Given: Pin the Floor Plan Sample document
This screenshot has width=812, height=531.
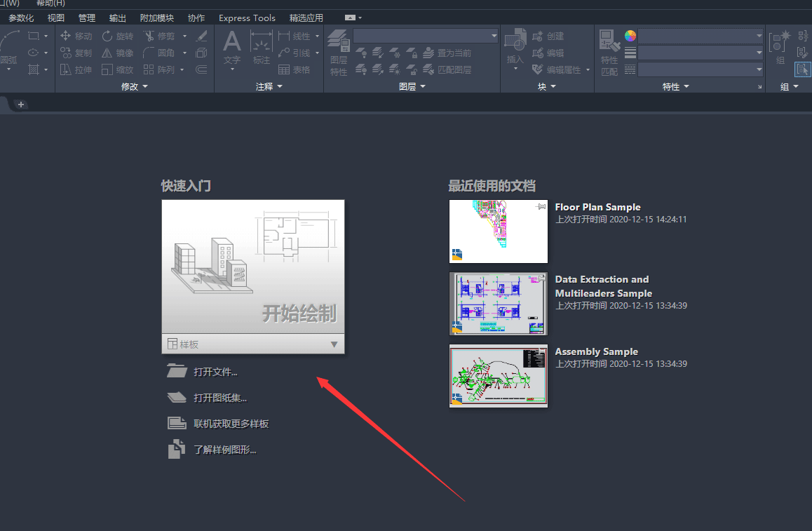Looking at the screenshot, I should pos(541,207).
